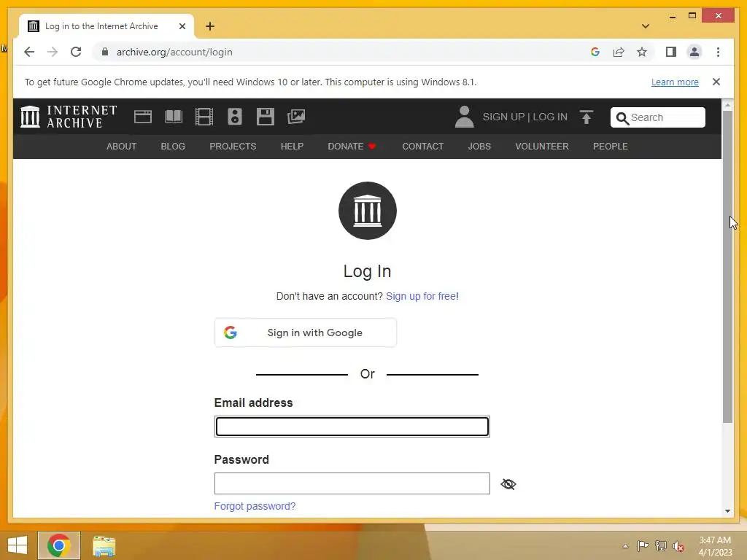Open the DONATE menu item
Image resolution: width=747 pixels, height=560 pixels.
(352, 146)
